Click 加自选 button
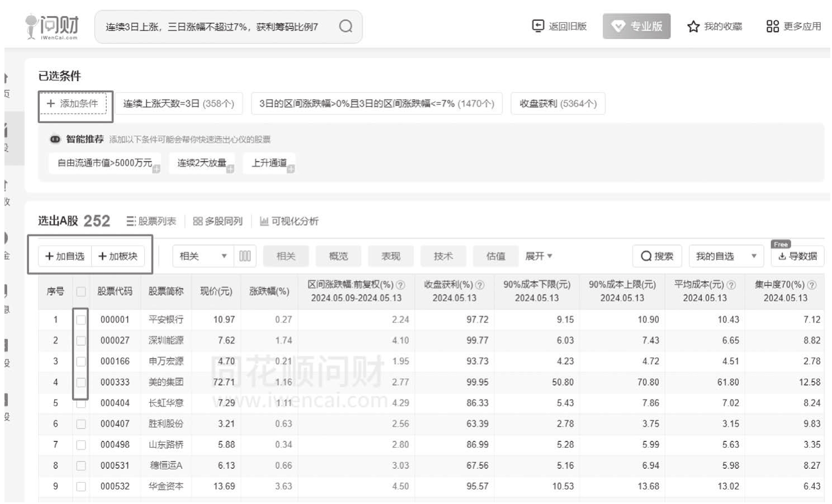Screen dimensions: 832x504 tap(65, 256)
